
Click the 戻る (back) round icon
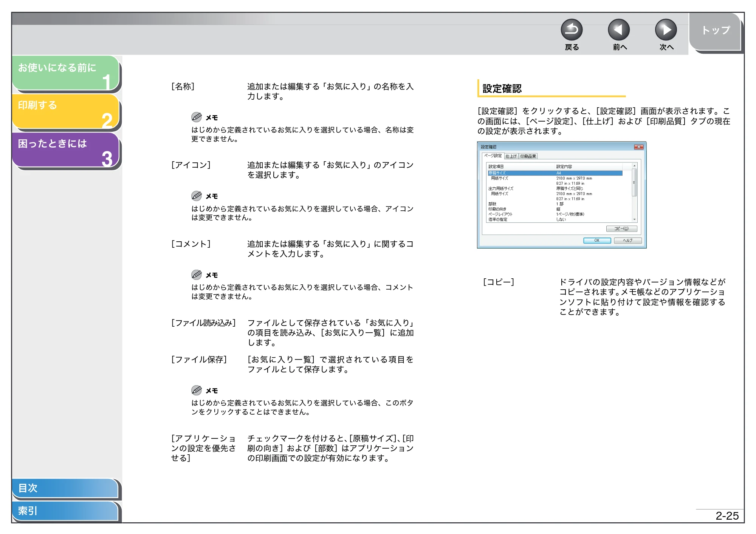pyautogui.click(x=572, y=29)
